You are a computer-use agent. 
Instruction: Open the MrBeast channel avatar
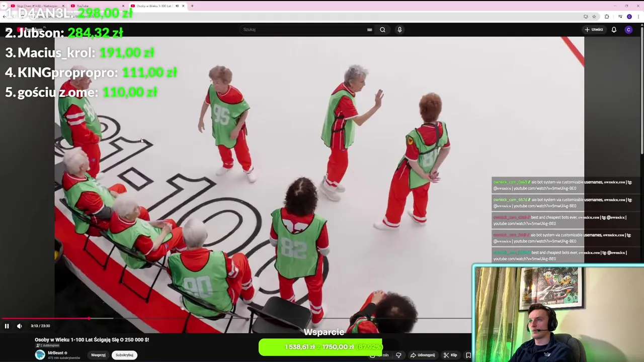tap(40, 355)
